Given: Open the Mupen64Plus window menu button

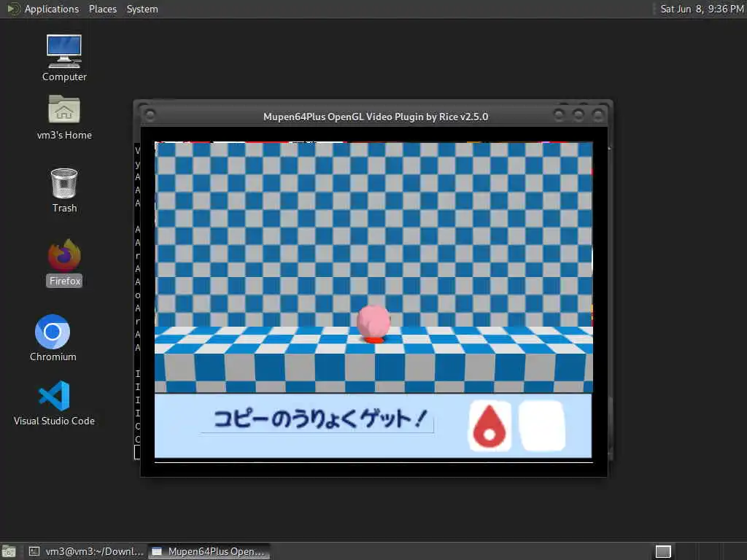Looking at the screenshot, I should click(150, 115).
